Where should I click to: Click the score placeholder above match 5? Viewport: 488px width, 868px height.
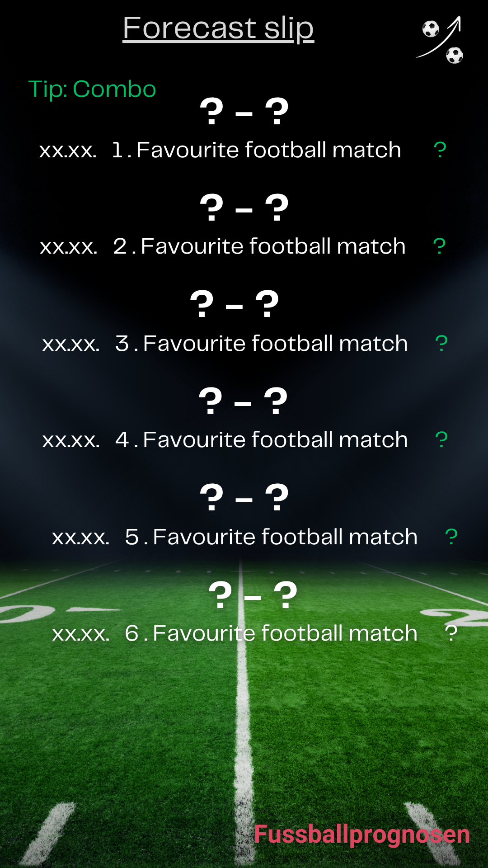[244, 498]
